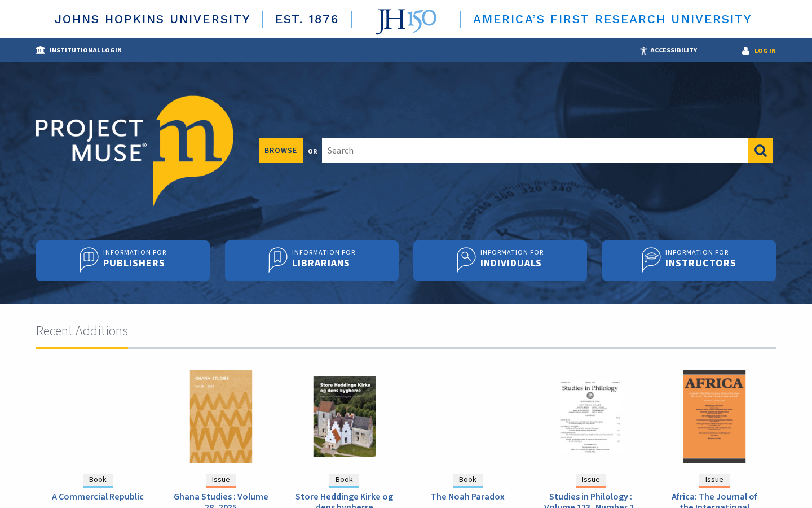Open the Project MUSE home logo

135,151
